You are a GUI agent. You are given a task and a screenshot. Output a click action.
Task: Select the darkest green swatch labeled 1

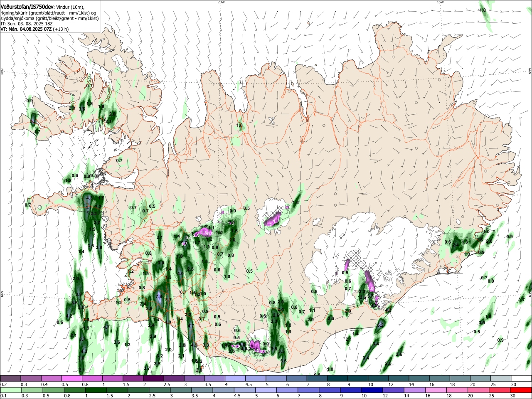coord(96,390)
